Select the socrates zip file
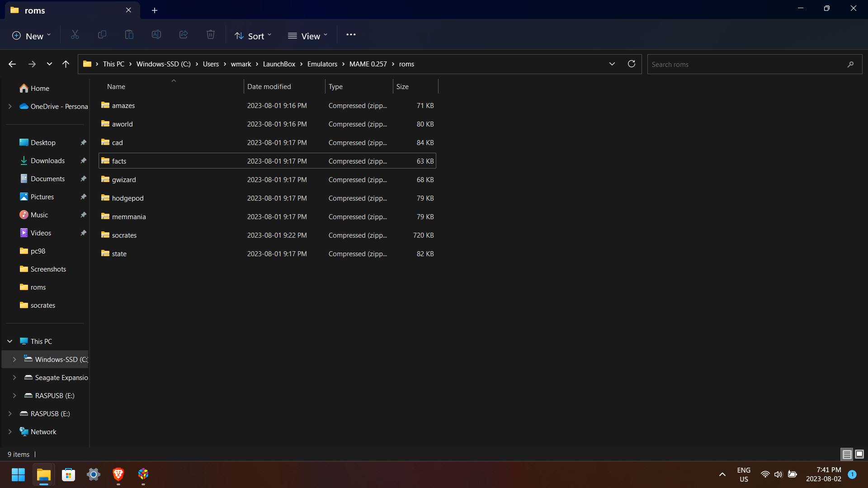This screenshot has height=488, width=868. tap(124, 235)
